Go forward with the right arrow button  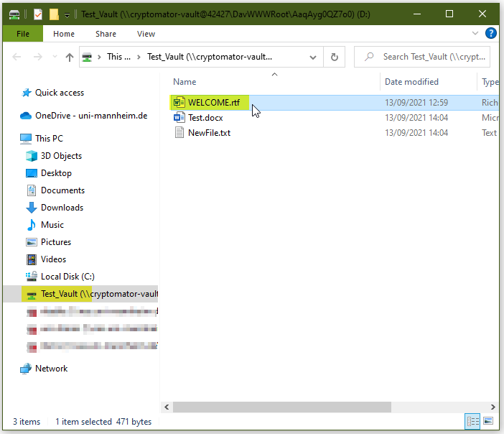pos(38,57)
